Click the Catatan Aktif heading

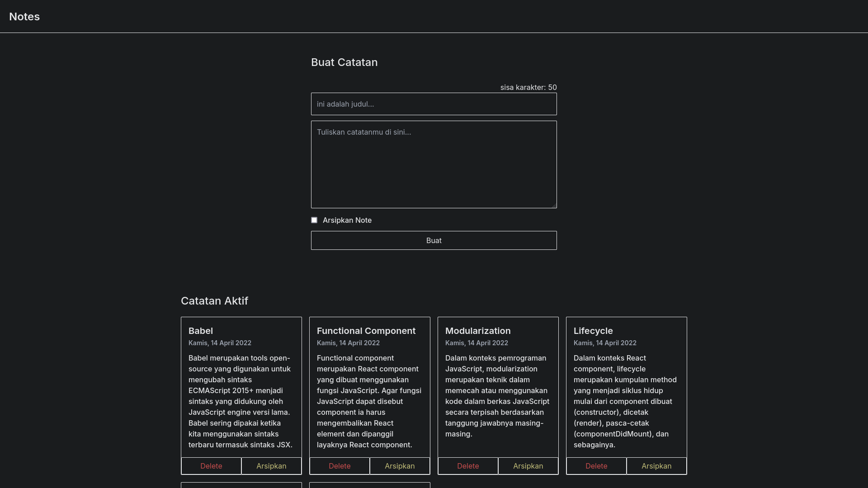[x=214, y=301]
